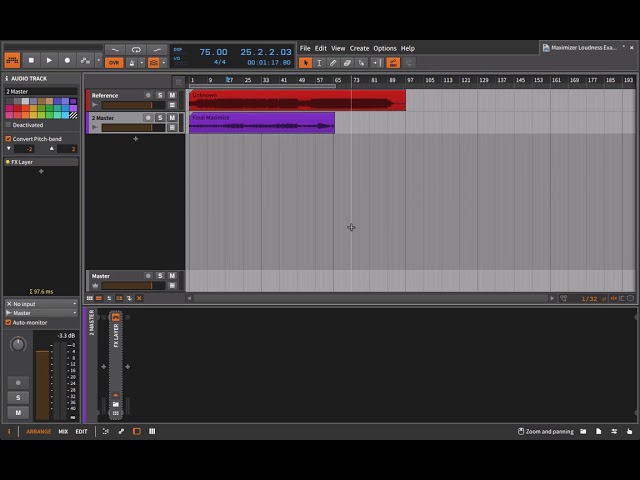Arm record on the Reference track
640x480 pixels.
click(x=148, y=95)
